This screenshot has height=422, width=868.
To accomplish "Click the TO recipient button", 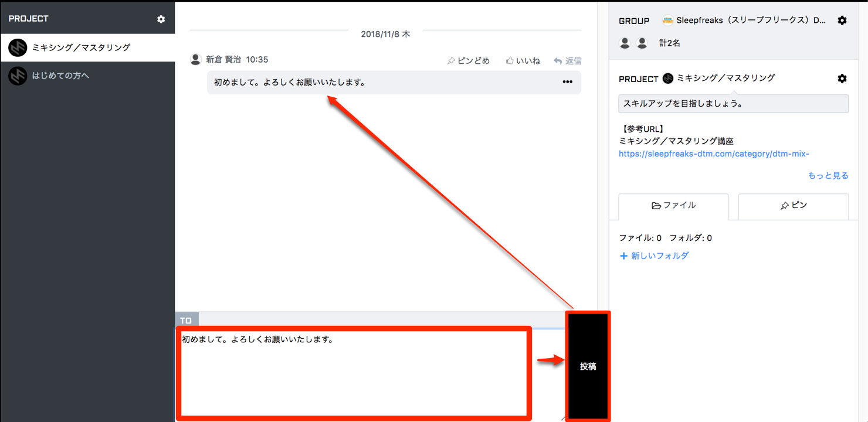I will (x=187, y=321).
